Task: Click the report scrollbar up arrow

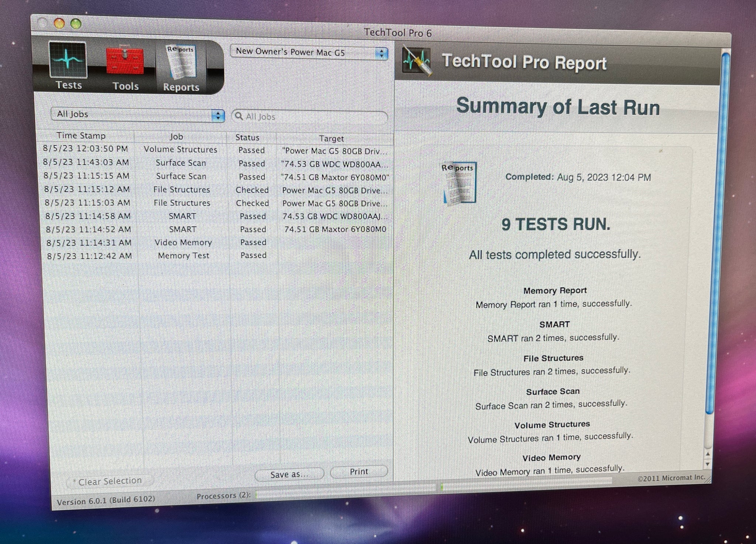Action: coord(707,454)
